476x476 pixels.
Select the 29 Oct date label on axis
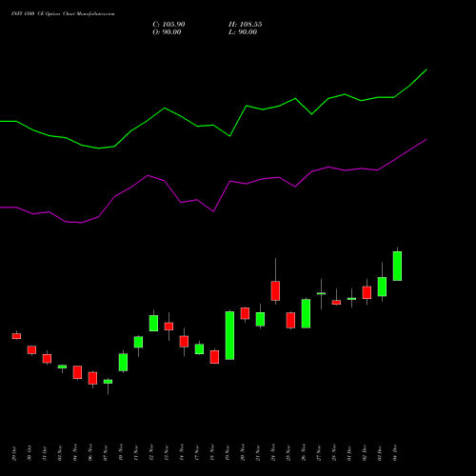click(x=14, y=453)
